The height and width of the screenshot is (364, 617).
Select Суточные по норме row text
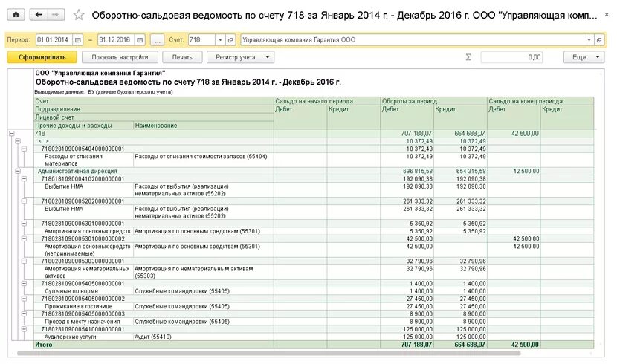(x=71, y=291)
